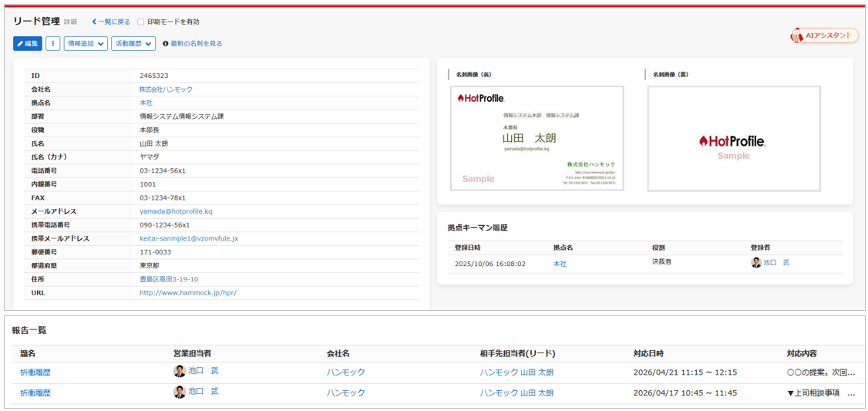Screen dimensions: 868x411
Task: Click the info icon beside 最新の名刺を見る
Action: (x=166, y=44)
